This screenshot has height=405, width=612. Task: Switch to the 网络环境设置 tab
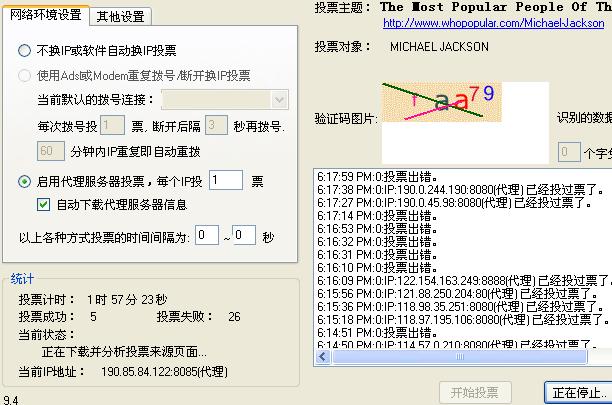tap(46, 15)
